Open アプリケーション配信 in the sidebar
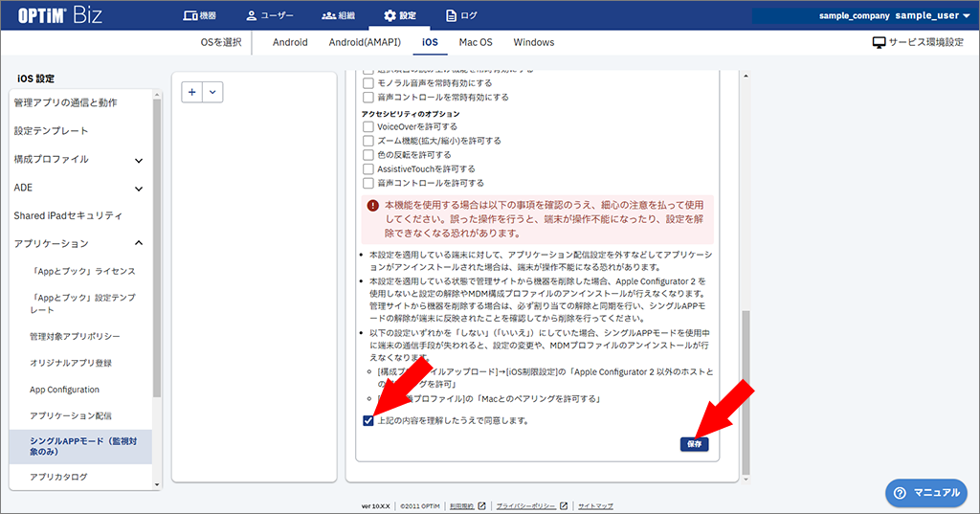 [71, 415]
